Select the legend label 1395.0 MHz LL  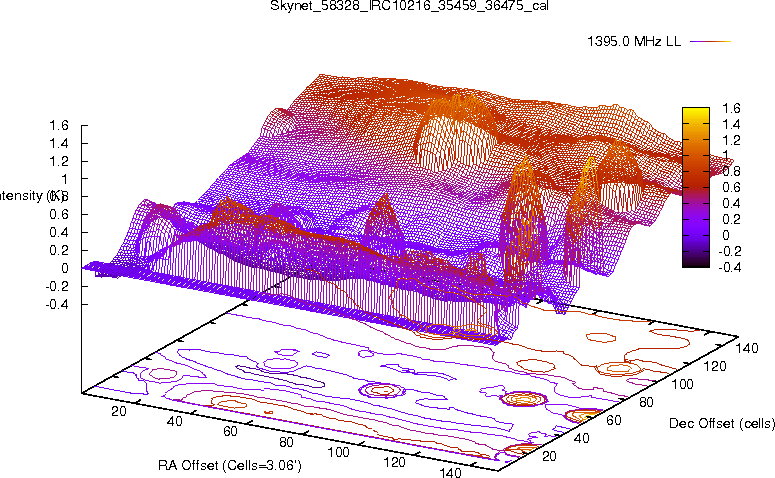(634, 42)
